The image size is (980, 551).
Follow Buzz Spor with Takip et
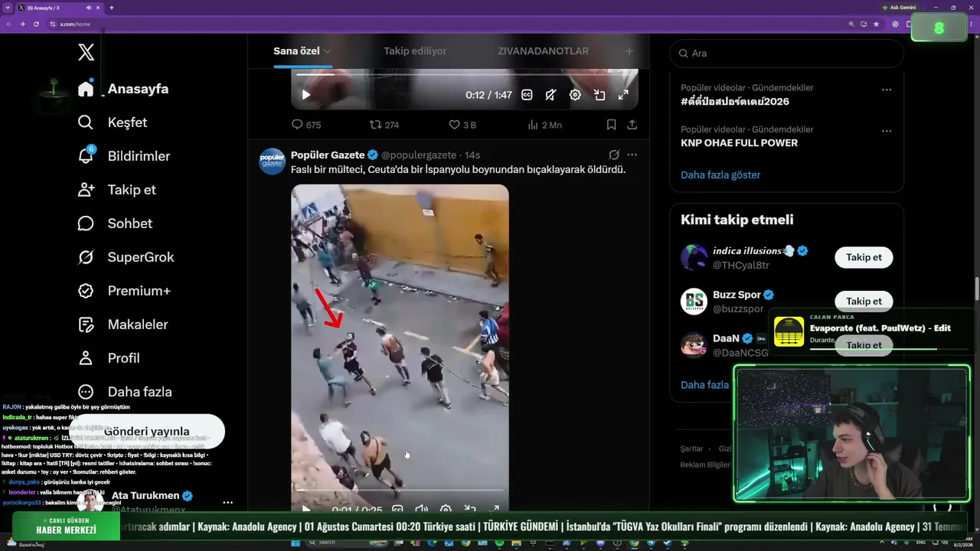[x=864, y=301]
